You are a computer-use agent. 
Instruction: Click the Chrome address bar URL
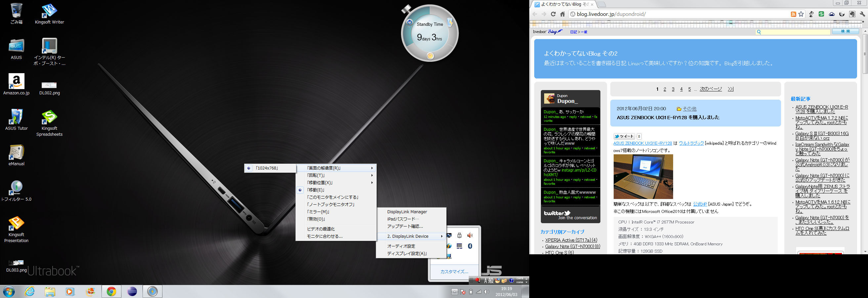[x=611, y=14]
